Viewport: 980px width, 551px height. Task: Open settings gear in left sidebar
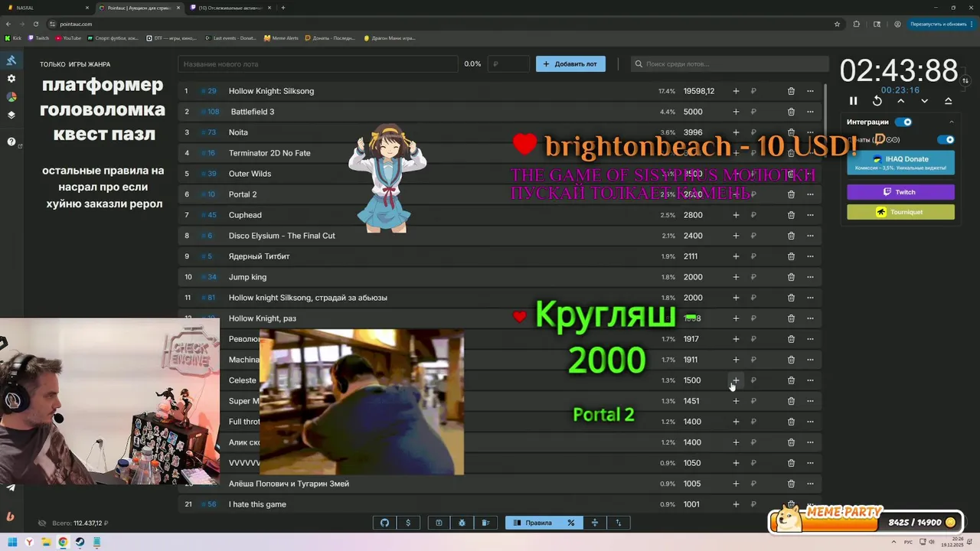(11, 79)
